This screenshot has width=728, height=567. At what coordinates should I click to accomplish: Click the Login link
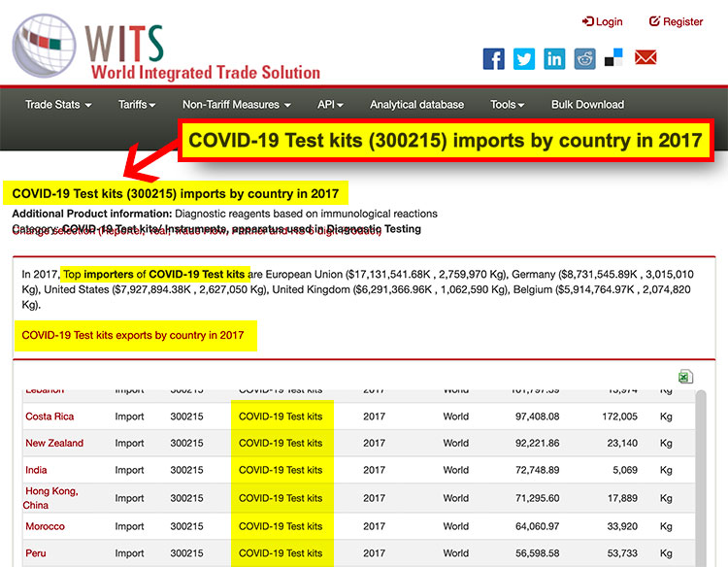point(603,21)
